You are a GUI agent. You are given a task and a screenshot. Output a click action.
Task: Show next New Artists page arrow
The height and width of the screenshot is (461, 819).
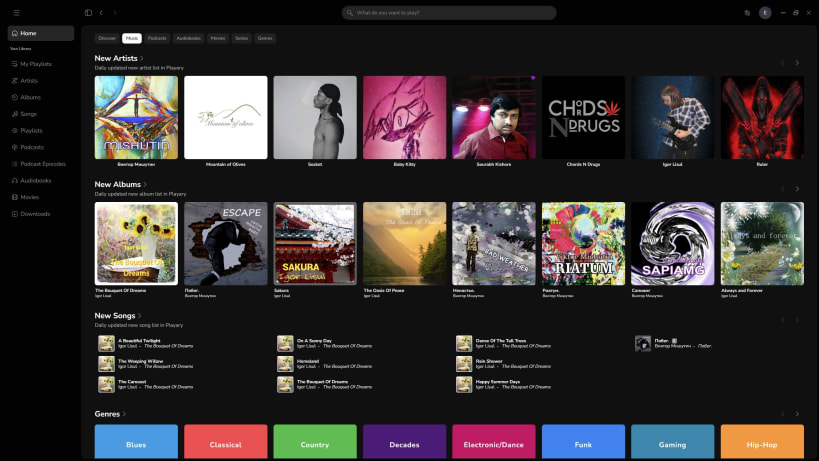tap(797, 63)
